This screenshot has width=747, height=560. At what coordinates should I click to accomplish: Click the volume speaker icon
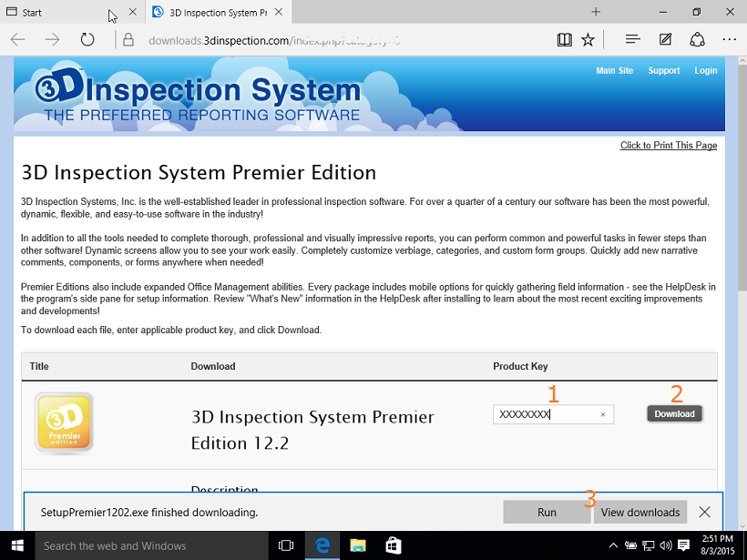point(666,545)
